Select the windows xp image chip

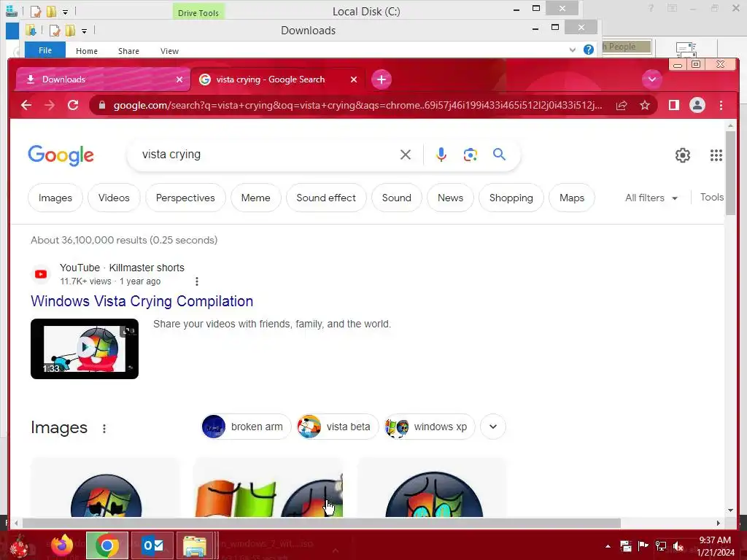429,427
